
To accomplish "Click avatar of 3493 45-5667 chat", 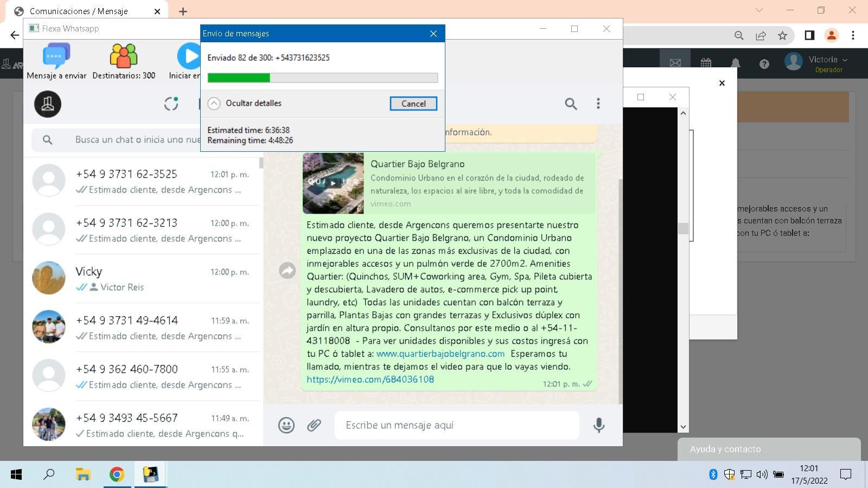I will click(x=49, y=424).
